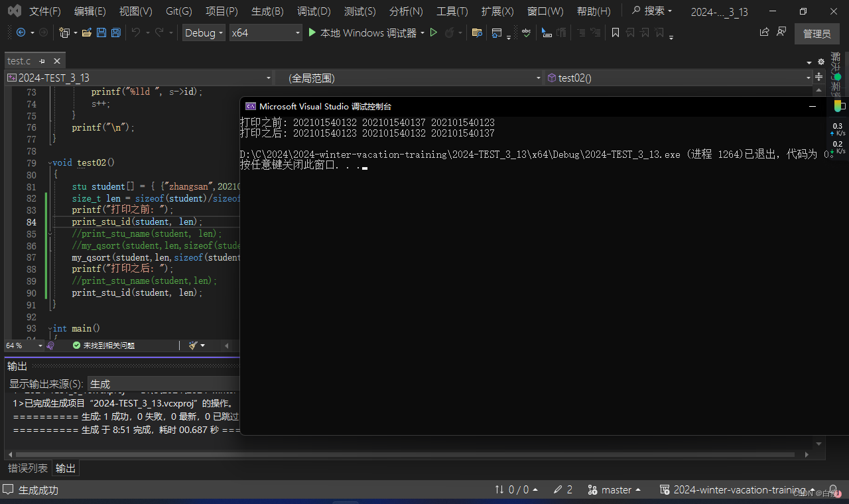849x504 pixels.
Task: Click the Live Share icon
Action: [x=764, y=32]
